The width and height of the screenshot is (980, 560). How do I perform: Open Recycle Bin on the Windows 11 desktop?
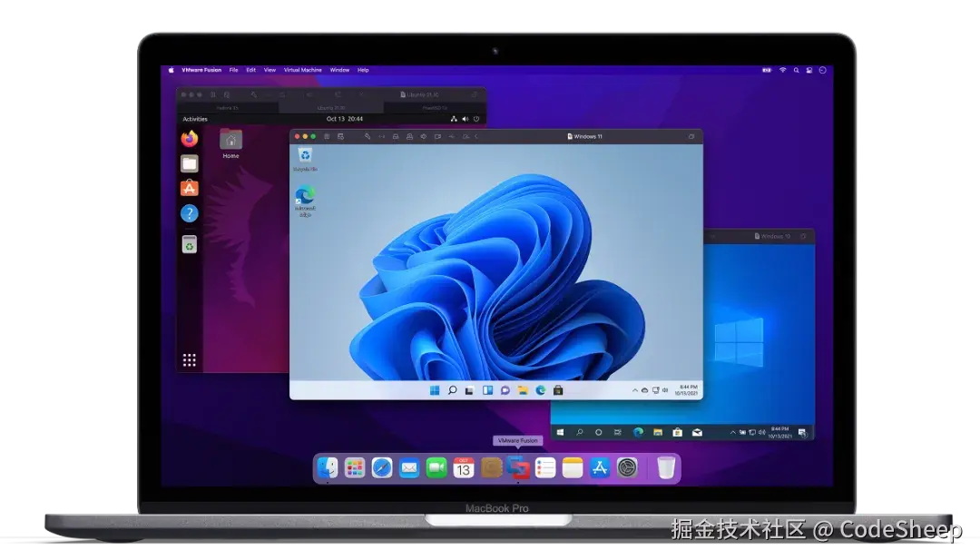pyautogui.click(x=305, y=159)
